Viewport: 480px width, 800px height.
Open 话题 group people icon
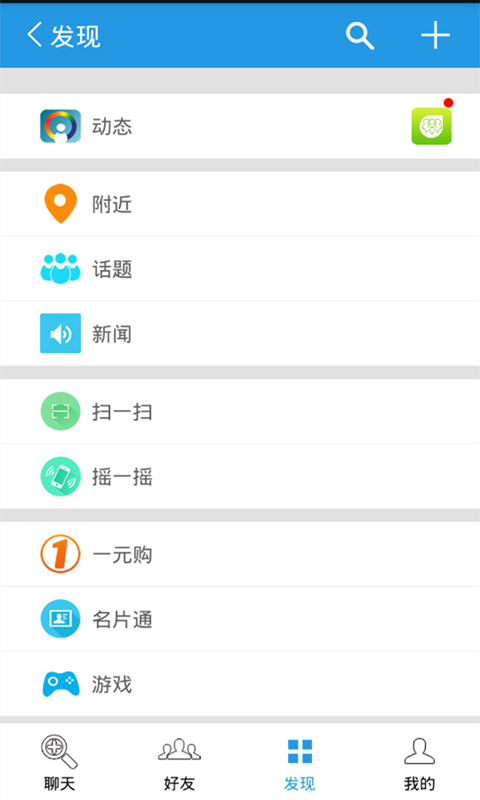tap(60, 268)
